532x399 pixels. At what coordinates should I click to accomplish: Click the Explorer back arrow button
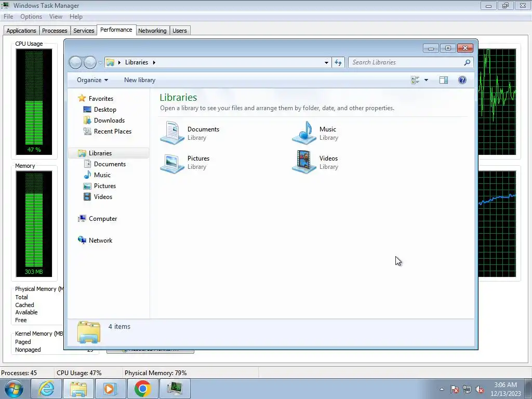[x=75, y=62]
